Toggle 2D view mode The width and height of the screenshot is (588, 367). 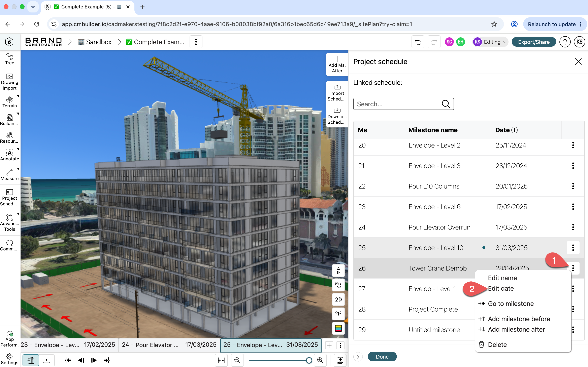tap(338, 299)
